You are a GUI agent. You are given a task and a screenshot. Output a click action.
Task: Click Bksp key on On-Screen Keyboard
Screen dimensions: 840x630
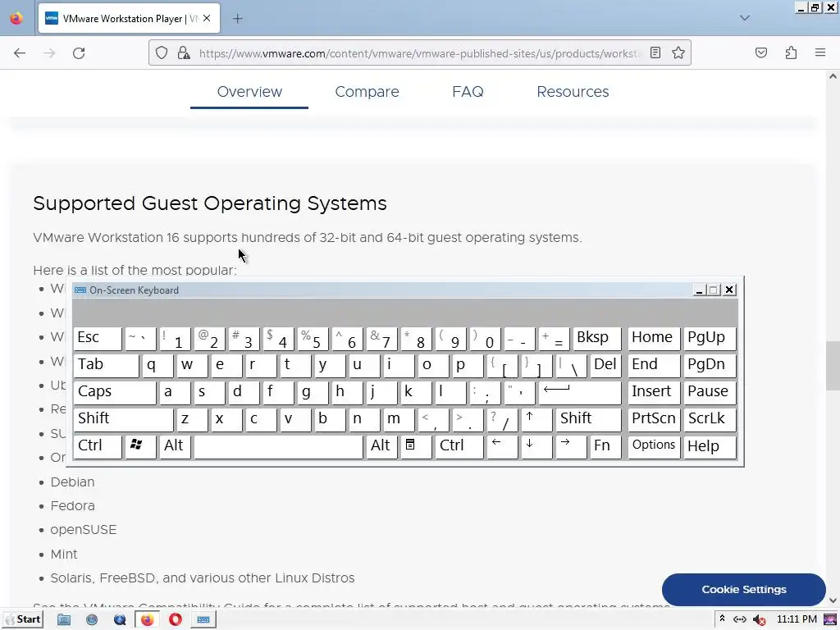597,338
